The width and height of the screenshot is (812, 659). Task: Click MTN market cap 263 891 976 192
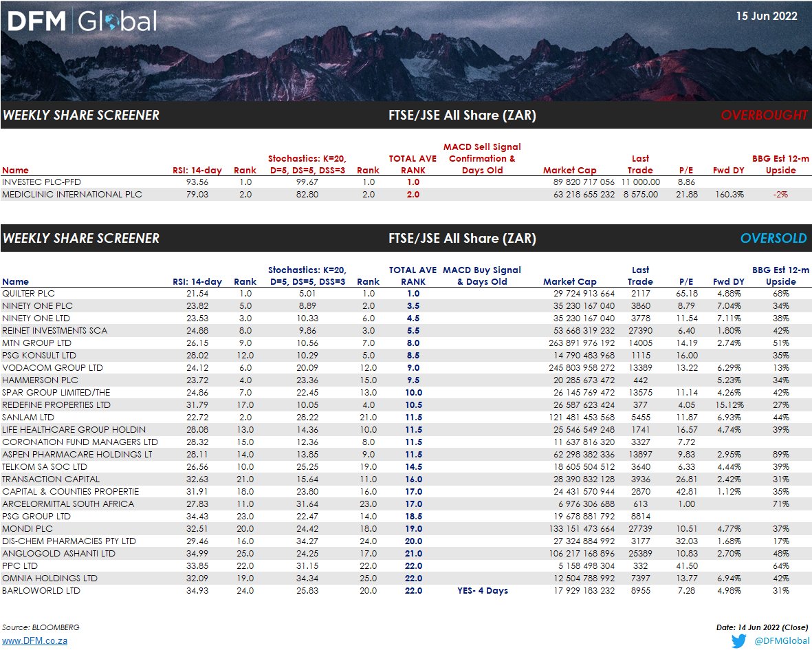click(x=582, y=343)
